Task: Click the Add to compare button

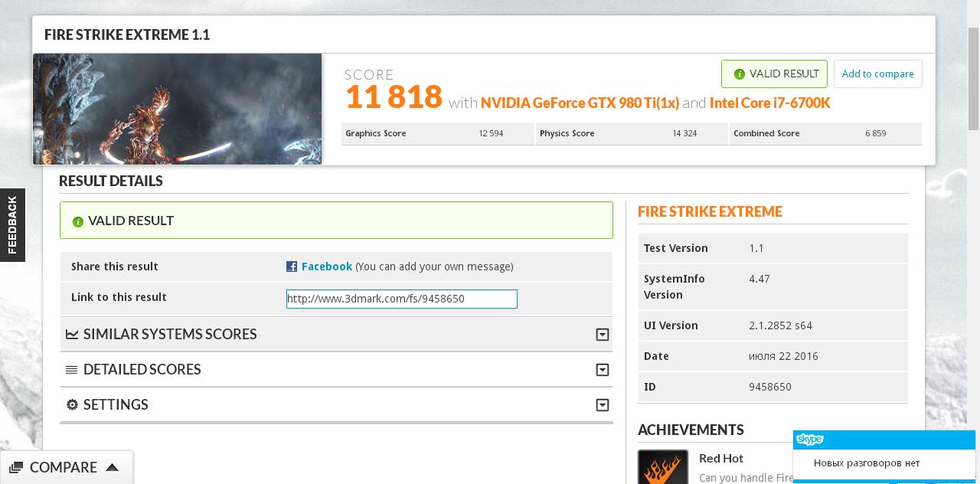Action: (877, 74)
